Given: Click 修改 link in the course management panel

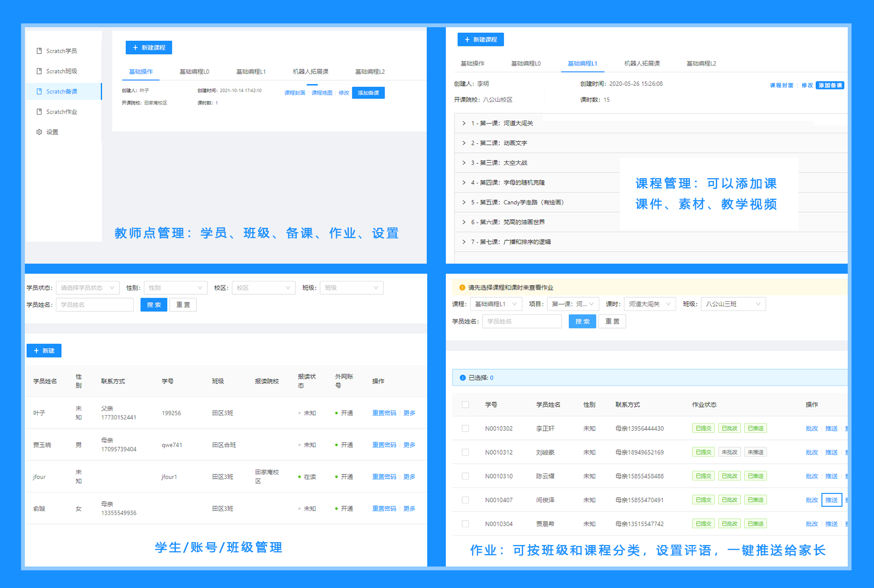Looking at the screenshot, I should tap(807, 86).
